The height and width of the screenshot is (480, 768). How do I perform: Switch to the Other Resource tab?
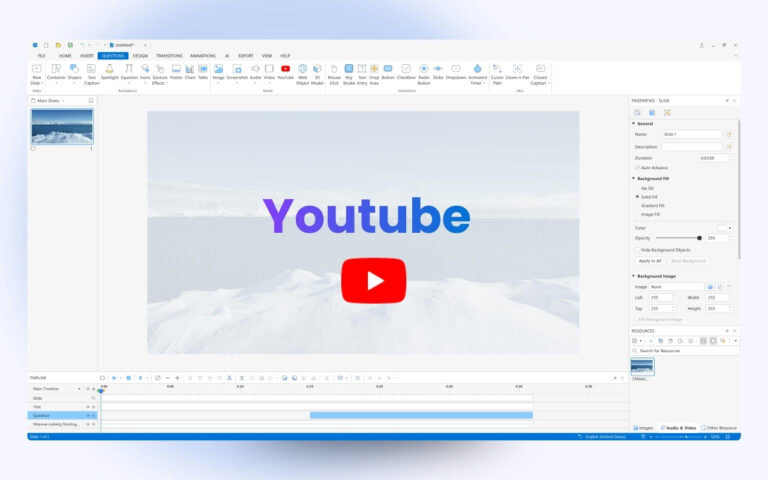click(x=720, y=428)
